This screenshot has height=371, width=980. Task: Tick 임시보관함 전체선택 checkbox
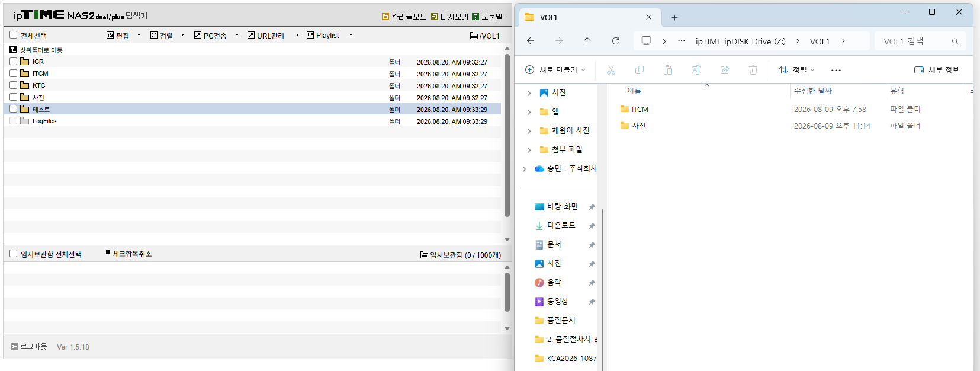13,254
